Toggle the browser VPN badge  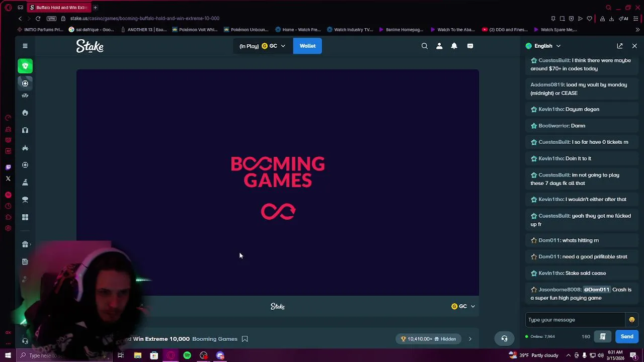51,19
